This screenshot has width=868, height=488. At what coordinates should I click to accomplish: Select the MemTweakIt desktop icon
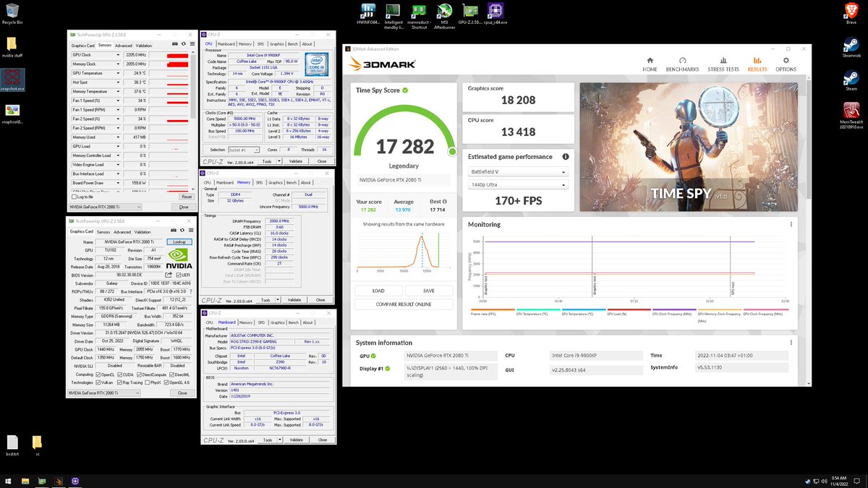tap(851, 116)
